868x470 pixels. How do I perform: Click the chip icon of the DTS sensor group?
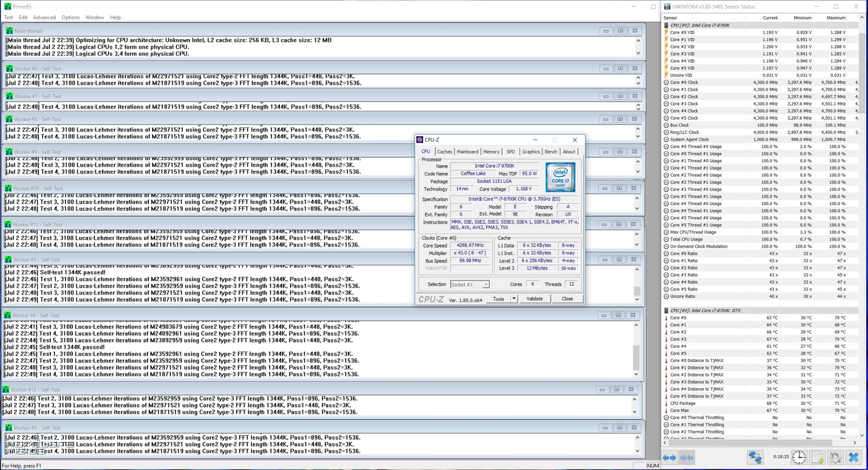666,310
